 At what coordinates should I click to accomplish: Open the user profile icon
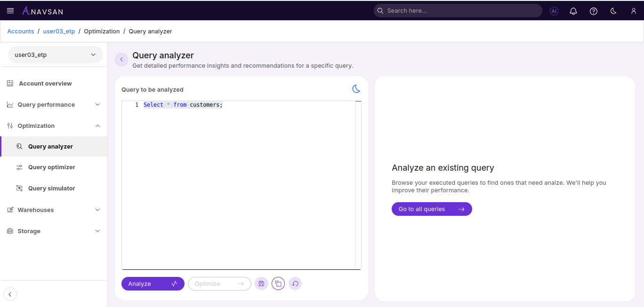tap(633, 10)
